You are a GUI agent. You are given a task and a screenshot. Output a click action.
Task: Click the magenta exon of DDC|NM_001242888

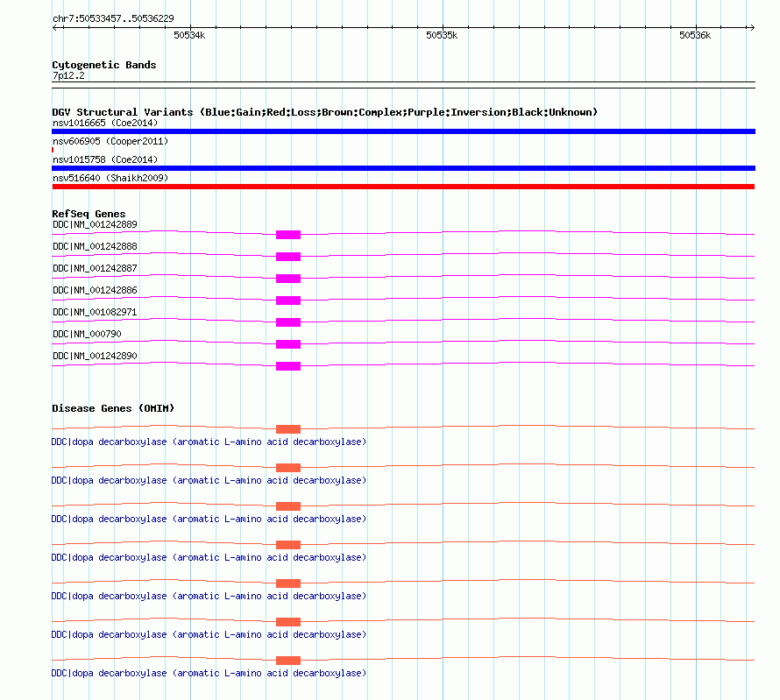pos(288,257)
